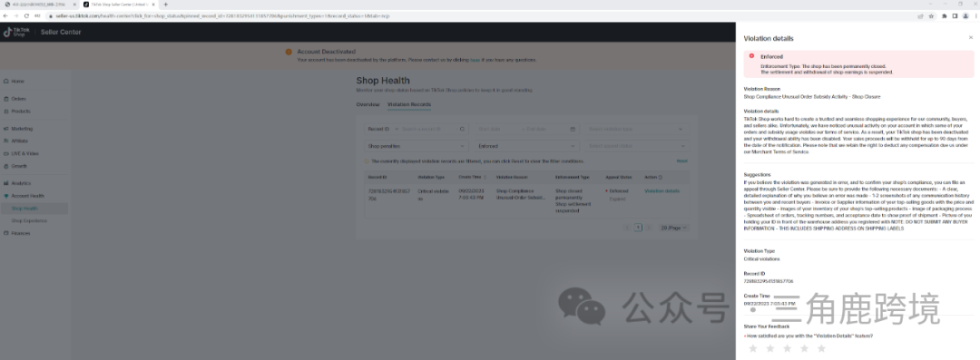Open the Select appeal status dropdown
980x360 pixels.
(x=636, y=146)
